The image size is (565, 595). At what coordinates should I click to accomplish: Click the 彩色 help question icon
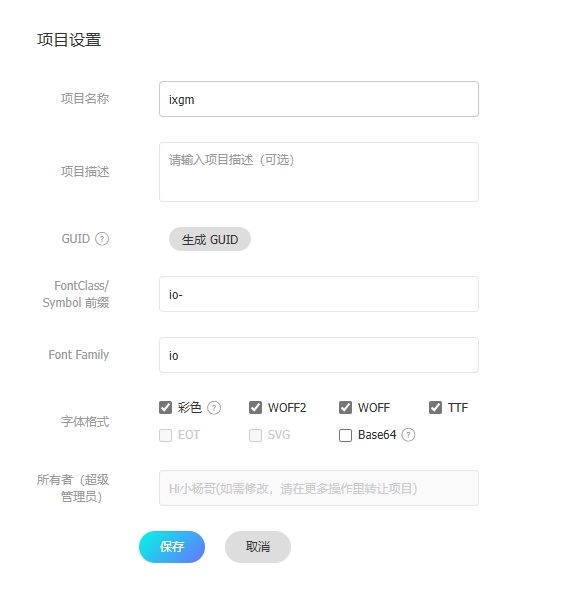click(x=214, y=408)
